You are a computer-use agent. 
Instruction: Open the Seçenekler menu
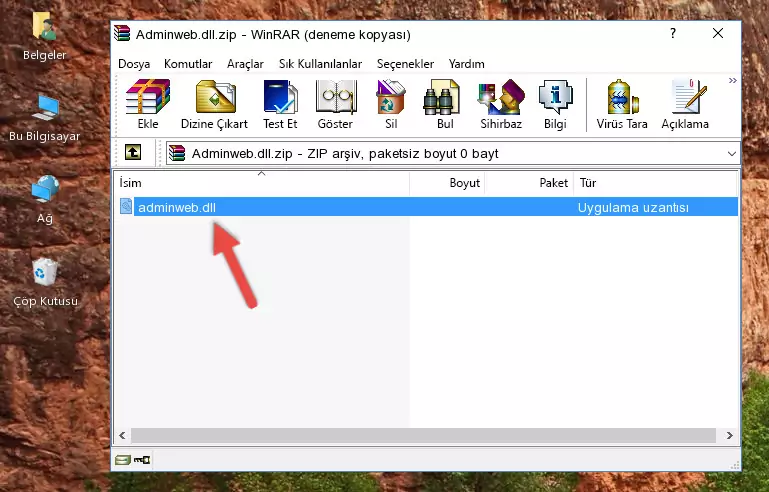pos(405,64)
